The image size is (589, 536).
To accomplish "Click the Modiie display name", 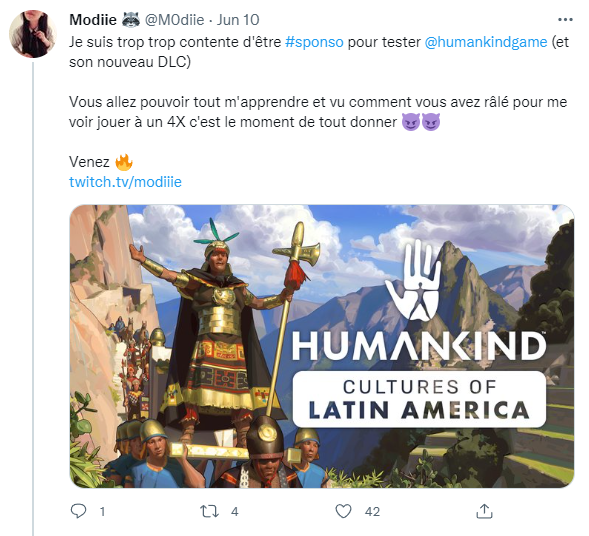I will tap(93, 20).
